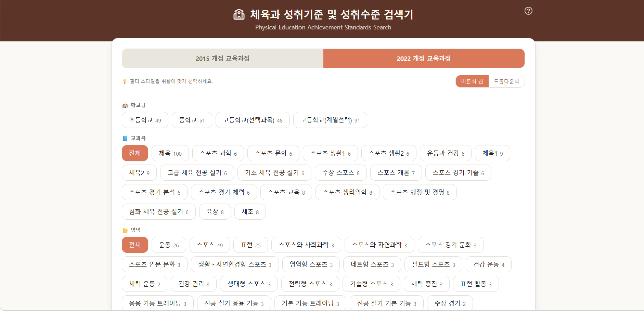Choose the 스포츠 인문 문화 area
The image size is (644, 311).
click(155, 264)
